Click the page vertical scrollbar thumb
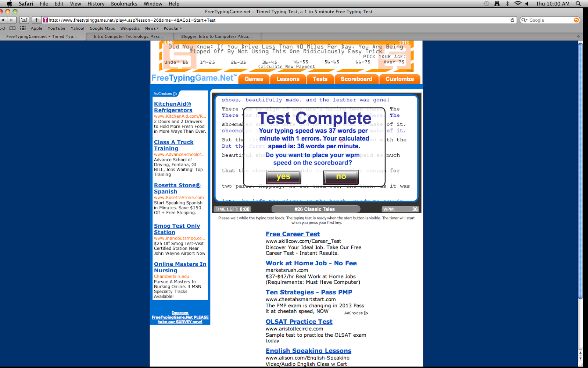This screenshot has height=368, width=588. [x=580, y=171]
